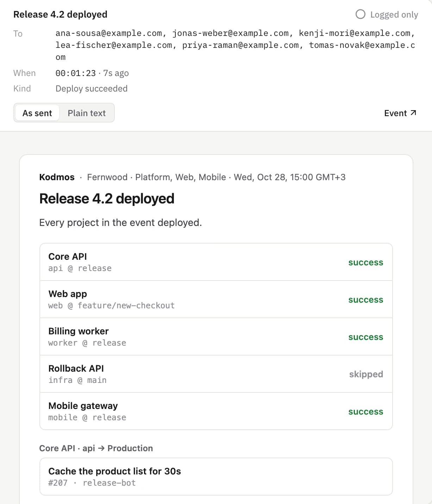The image size is (432, 504).
Task: Select recipient ana-sousa@example.com
Action: (x=109, y=33)
